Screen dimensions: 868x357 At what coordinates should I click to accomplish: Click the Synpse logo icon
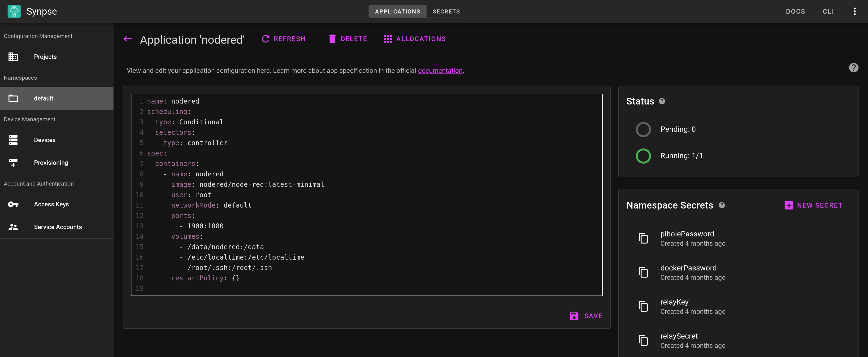click(14, 11)
